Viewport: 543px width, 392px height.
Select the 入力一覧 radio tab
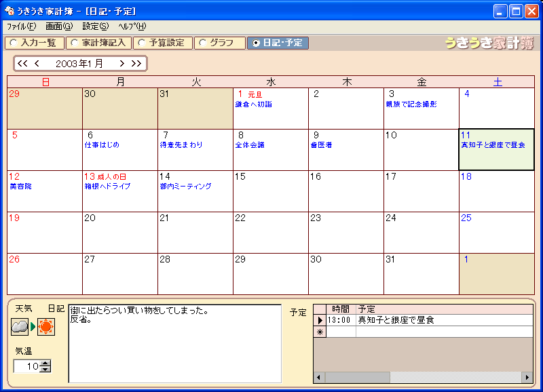pos(35,43)
